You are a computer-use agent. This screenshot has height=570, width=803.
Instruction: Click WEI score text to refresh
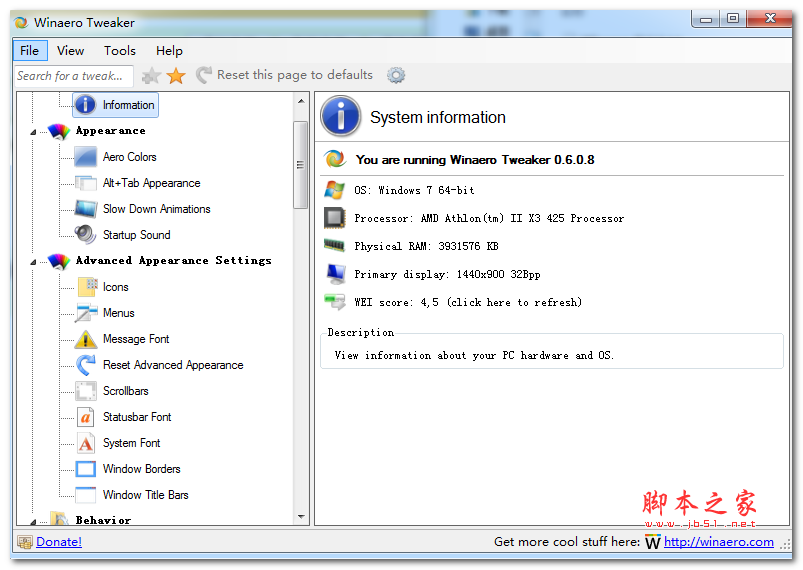468,302
